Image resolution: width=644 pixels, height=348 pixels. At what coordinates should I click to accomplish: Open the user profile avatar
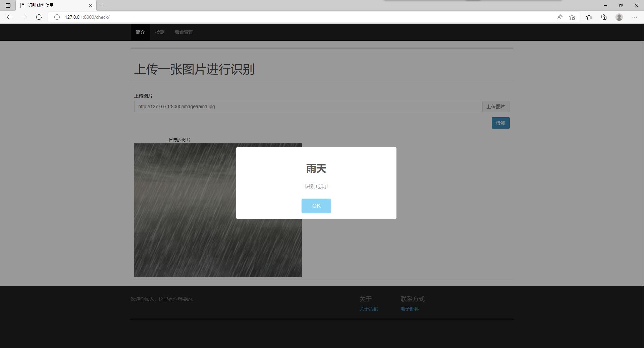pyautogui.click(x=619, y=17)
